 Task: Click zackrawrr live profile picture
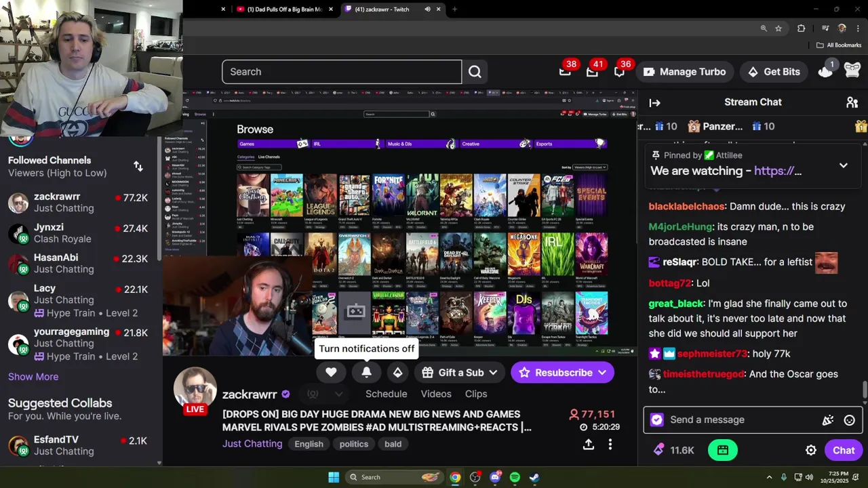coord(195,388)
